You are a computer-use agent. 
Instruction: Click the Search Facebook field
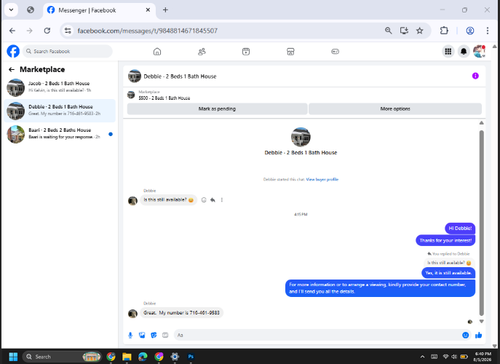pos(68,51)
